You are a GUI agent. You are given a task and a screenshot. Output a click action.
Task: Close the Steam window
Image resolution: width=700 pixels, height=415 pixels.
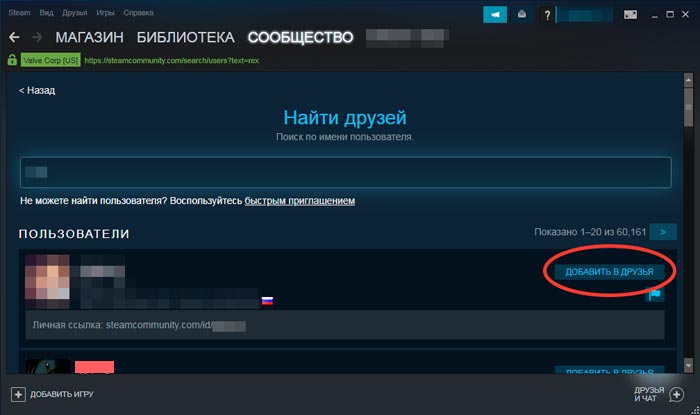point(686,15)
